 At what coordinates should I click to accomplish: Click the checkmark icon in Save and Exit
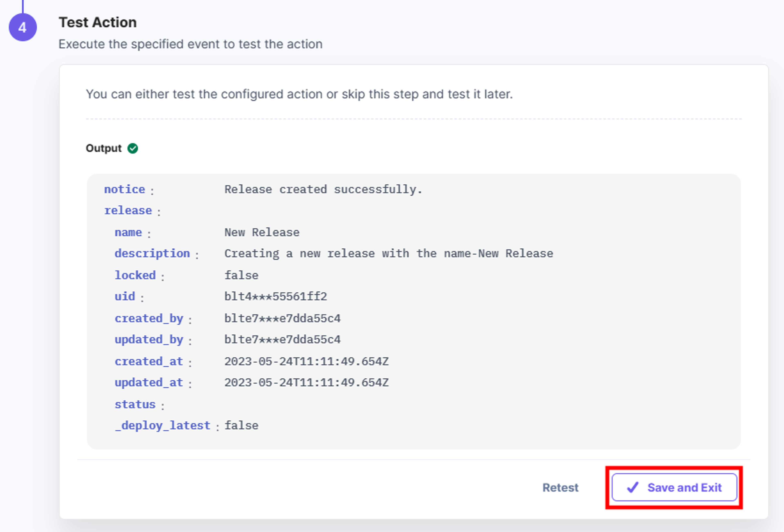(633, 488)
